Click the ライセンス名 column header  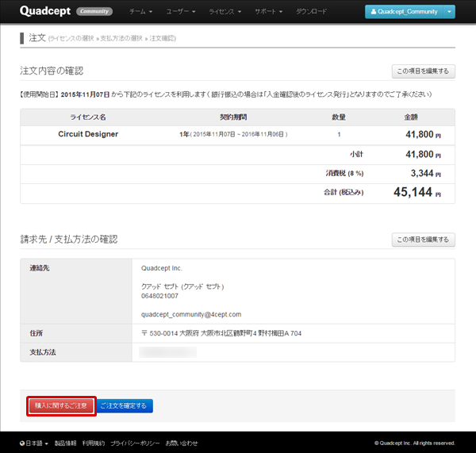click(88, 117)
